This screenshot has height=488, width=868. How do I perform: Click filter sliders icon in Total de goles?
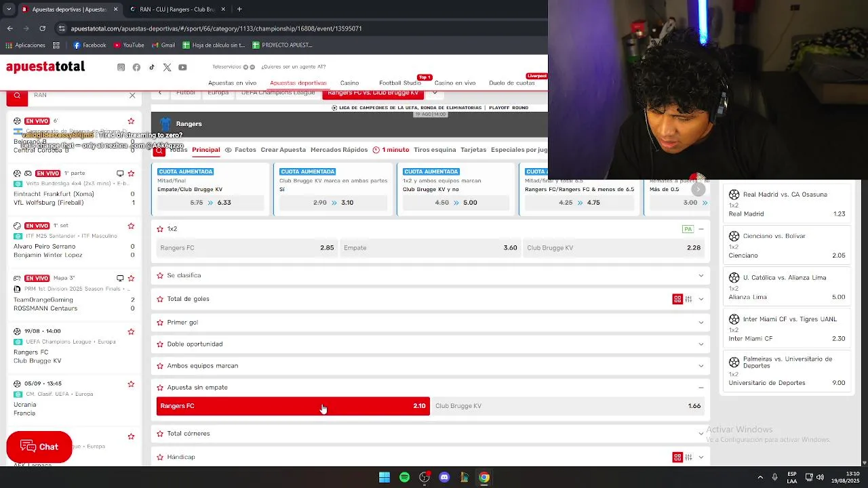click(688, 299)
